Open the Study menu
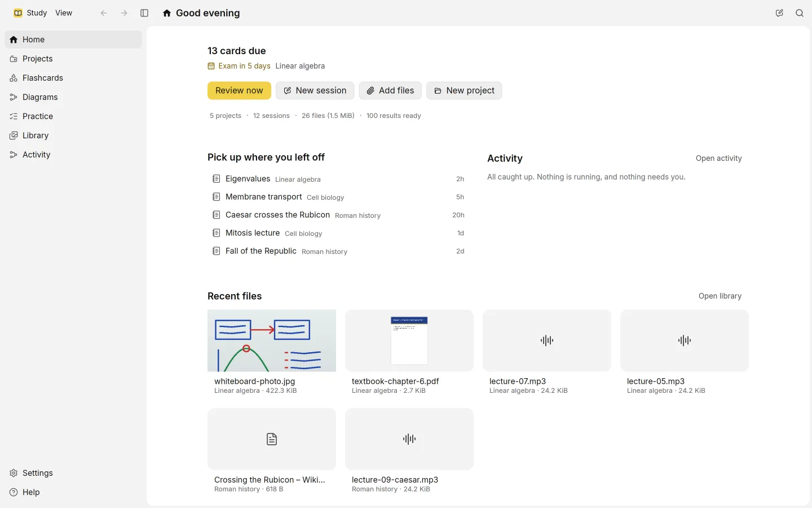812x508 pixels. pos(37,13)
